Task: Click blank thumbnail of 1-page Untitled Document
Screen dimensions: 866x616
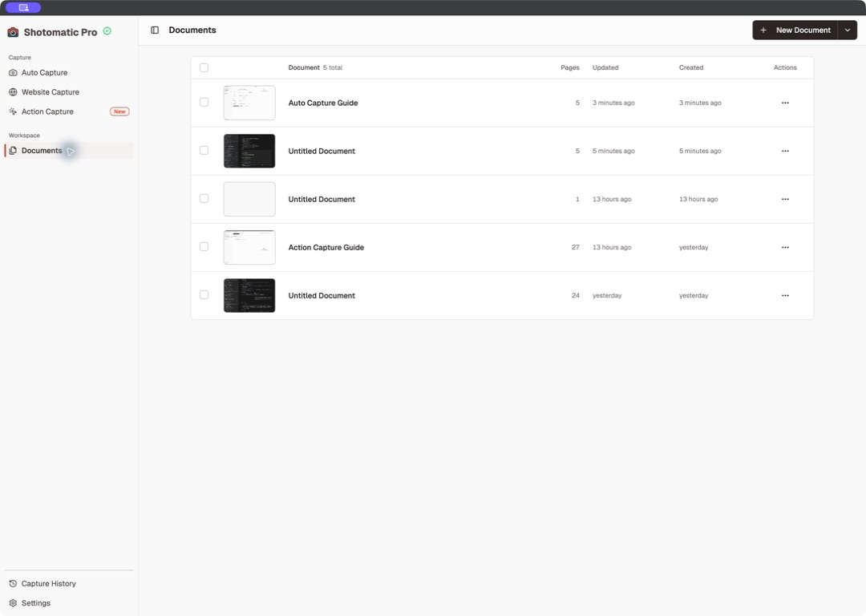Action: 249,199
